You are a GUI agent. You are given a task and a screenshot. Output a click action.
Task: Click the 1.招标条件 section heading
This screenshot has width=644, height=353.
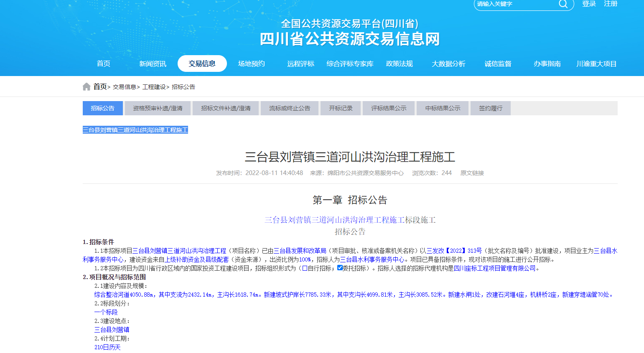[x=99, y=242]
